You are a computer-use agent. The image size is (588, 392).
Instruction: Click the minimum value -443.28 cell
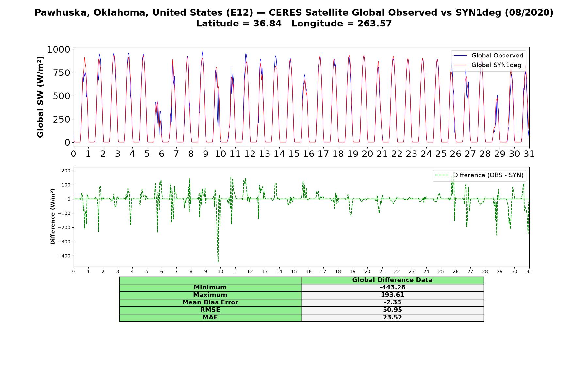coord(393,287)
